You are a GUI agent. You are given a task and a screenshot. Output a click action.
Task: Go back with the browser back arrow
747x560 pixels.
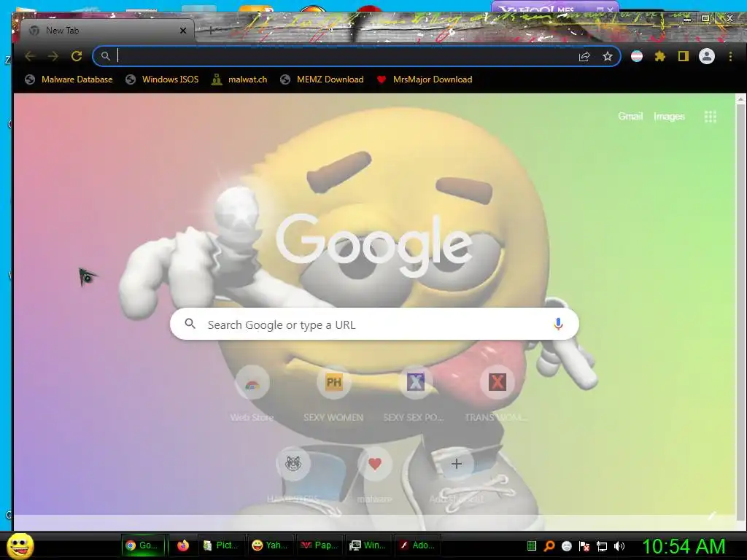30,56
